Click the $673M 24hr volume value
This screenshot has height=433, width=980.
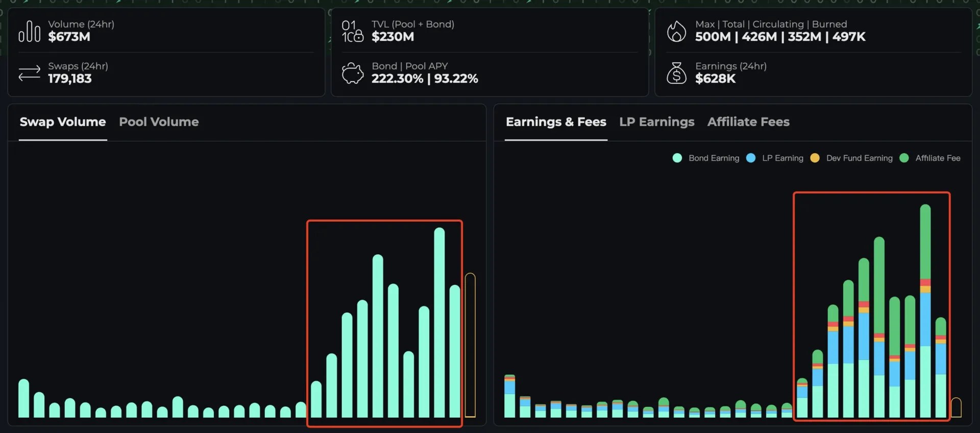[69, 37]
